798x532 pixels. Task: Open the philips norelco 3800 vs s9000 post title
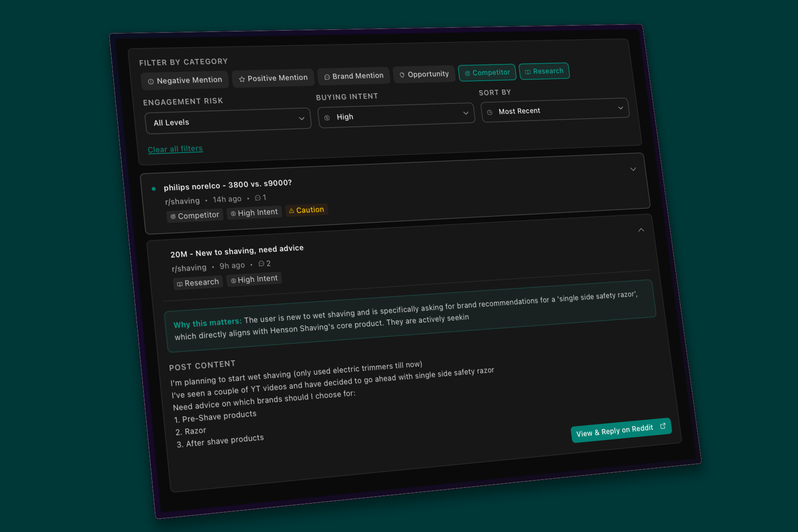click(x=228, y=185)
